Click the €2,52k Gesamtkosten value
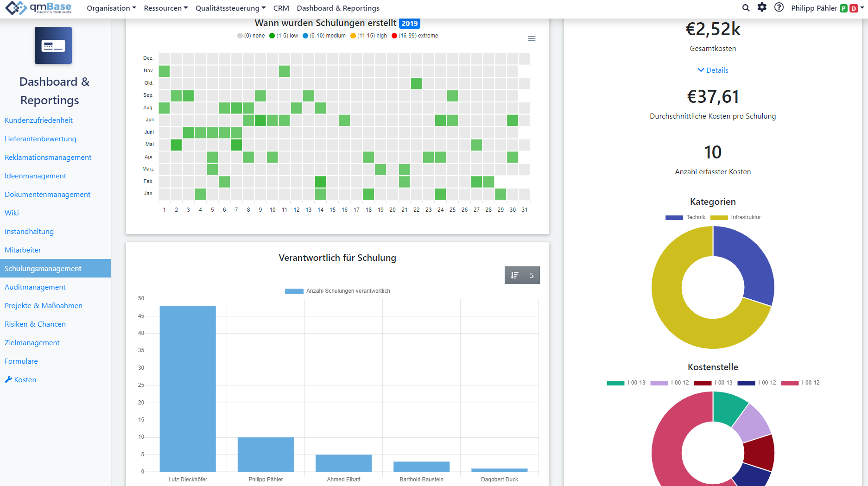Screen dimensions: 868x486 [713, 29]
